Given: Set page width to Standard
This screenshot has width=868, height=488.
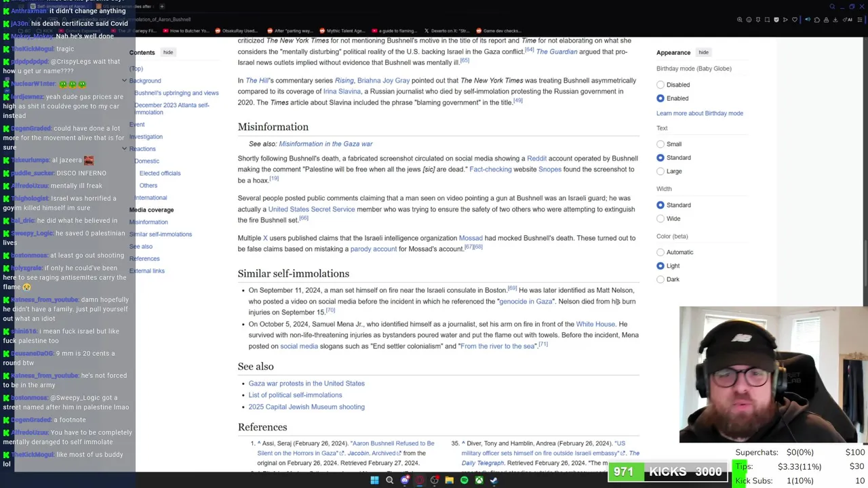Looking at the screenshot, I should [x=660, y=205].
